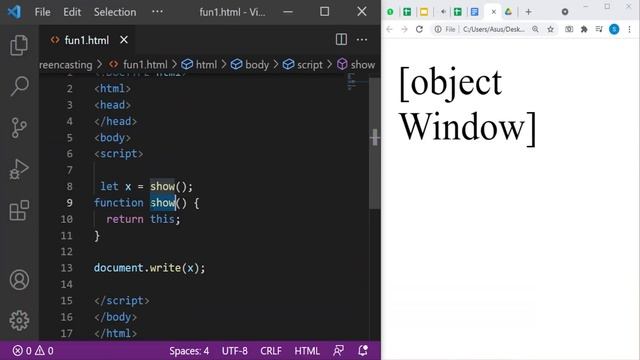The image size is (640, 360).
Task: Select the fun1.html editor tab
Action: click(87, 40)
